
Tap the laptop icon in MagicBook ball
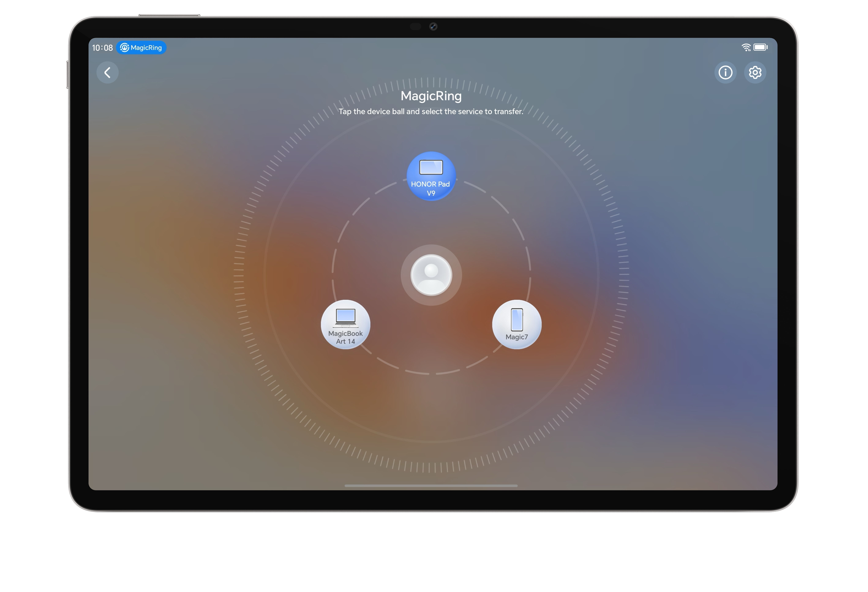click(346, 317)
